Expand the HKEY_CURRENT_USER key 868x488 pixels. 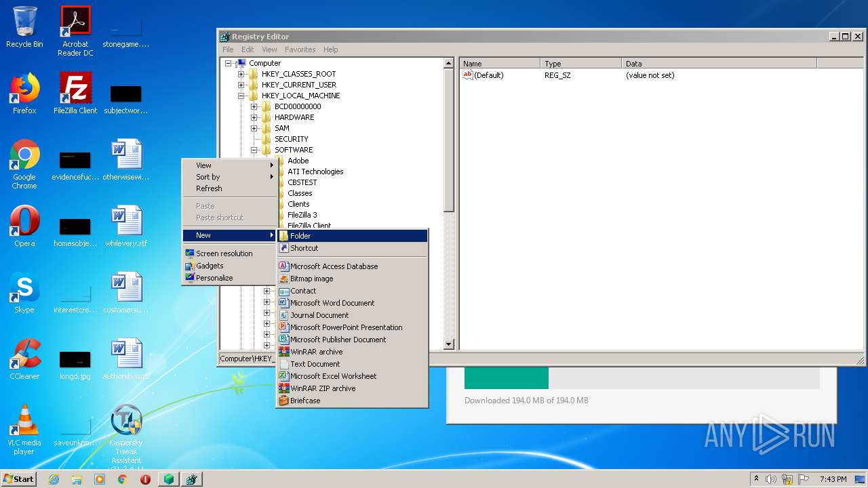(241, 85)
